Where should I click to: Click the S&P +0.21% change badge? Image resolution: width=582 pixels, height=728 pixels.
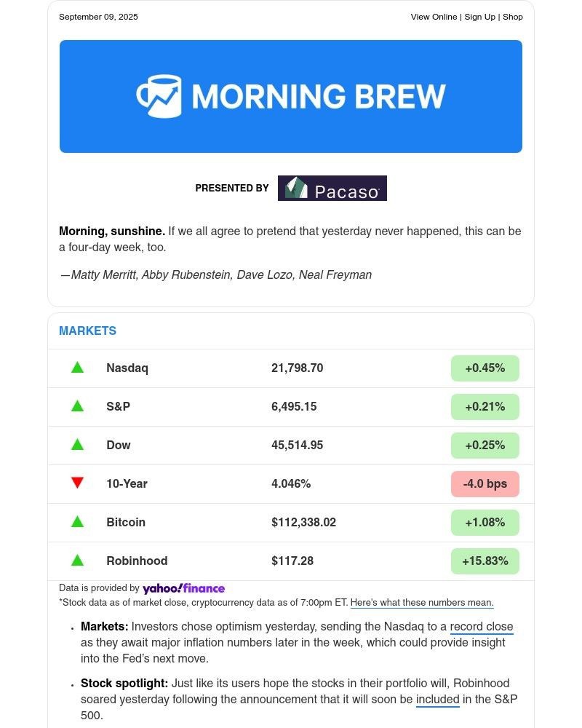click(x=485, y=407)
